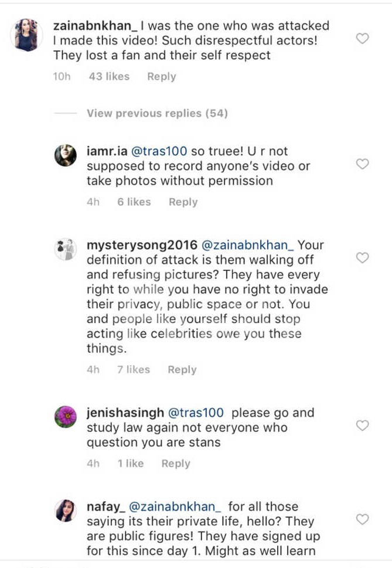392x568 pixels.
Task: Open iamr.ia's avatar
Action: (65, 155)
